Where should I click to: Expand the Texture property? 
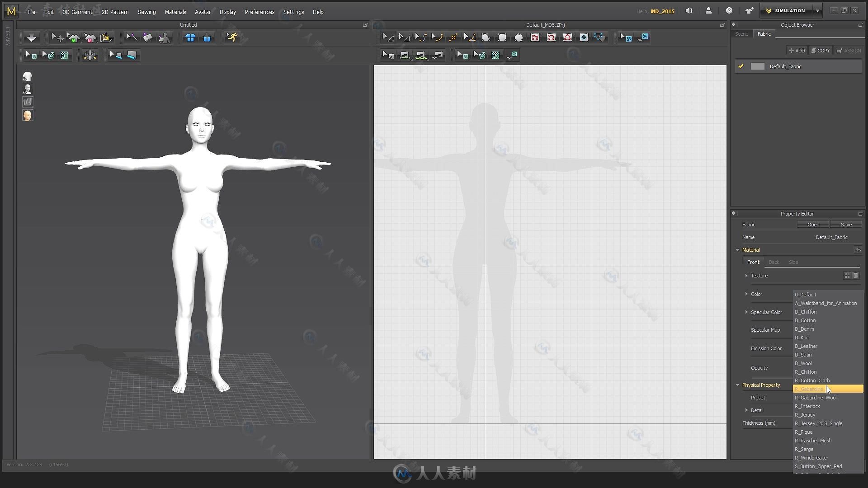point(746,276)
